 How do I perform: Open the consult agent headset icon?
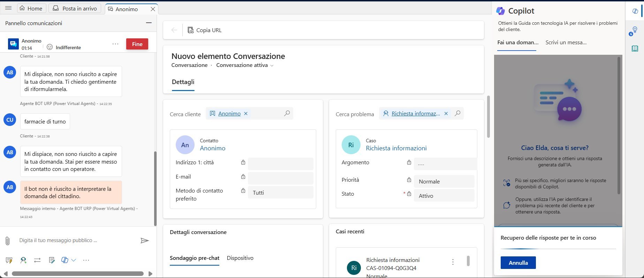(23, 260)
